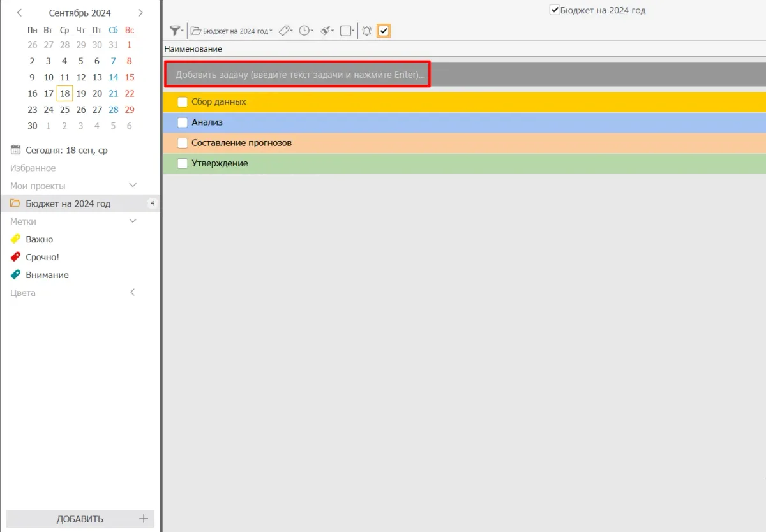Open the Бюджет на 2024 год toolbar dropdown

pyautogui.click(x=232, y=31)
